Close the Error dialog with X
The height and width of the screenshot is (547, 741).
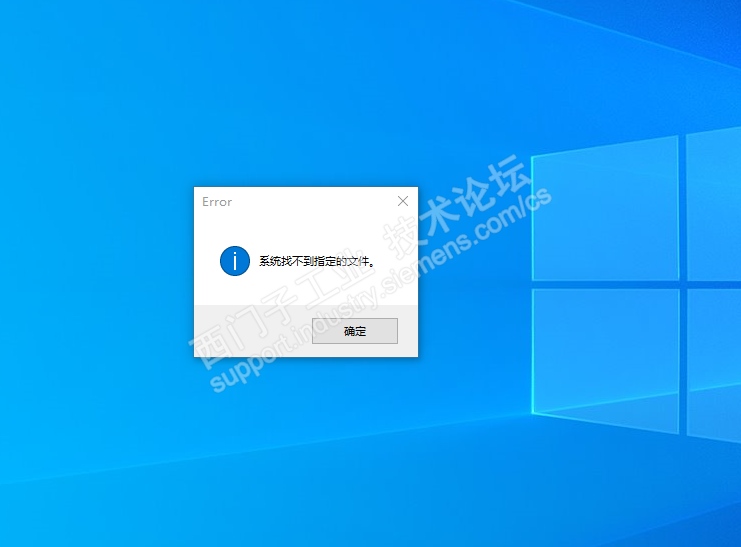coord(403,201)
